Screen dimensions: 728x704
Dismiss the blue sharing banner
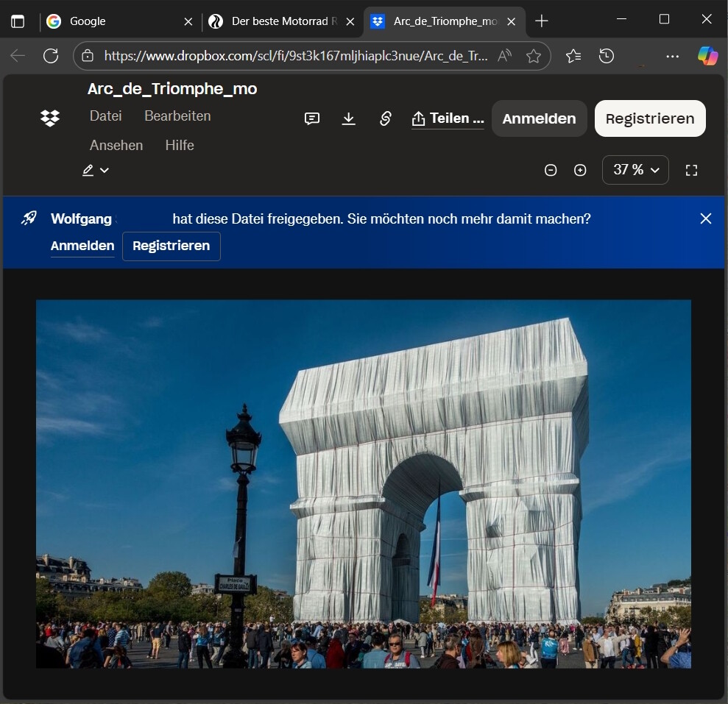point(706,218)
